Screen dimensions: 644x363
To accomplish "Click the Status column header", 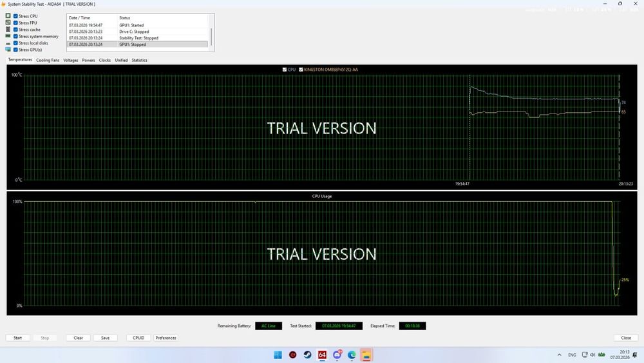I will [163, 17].
